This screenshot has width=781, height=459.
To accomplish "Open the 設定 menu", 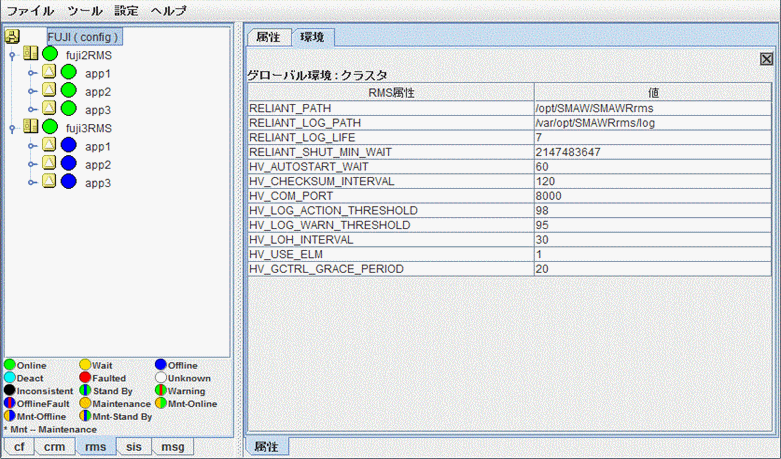I will [126, 10].
